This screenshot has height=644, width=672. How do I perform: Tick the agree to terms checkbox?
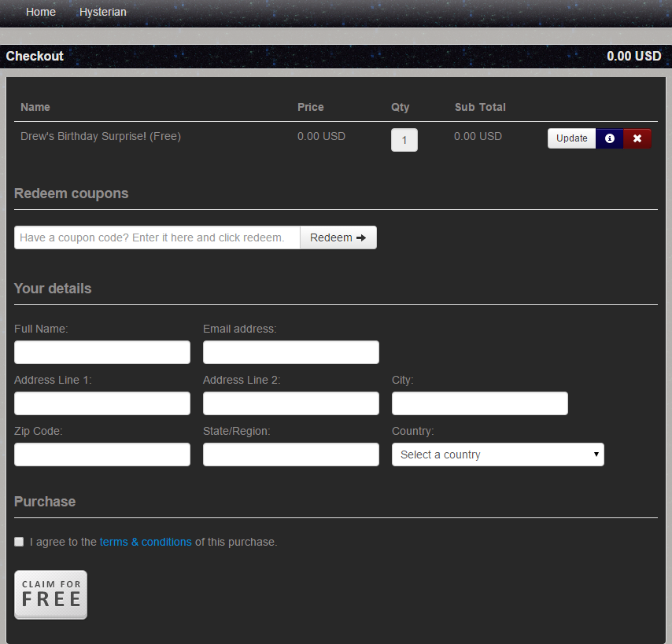[19, 542]
